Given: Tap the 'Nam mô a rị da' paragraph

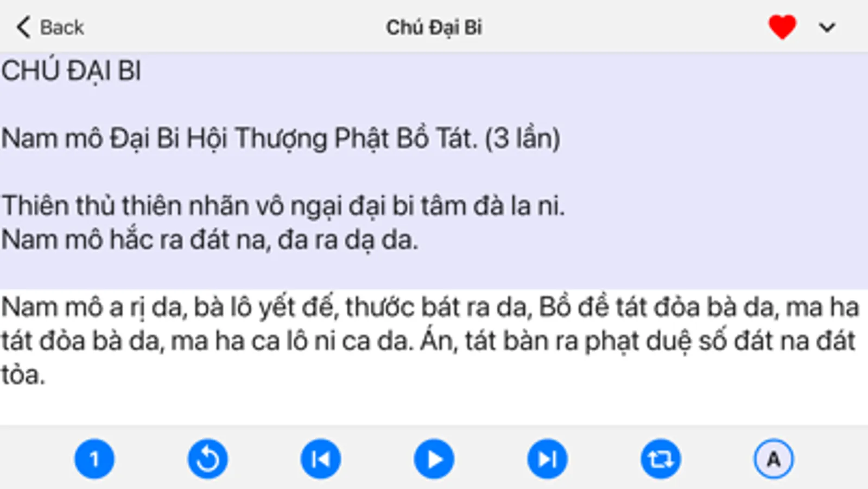Looking at the screenshot, I should [430, 341].
